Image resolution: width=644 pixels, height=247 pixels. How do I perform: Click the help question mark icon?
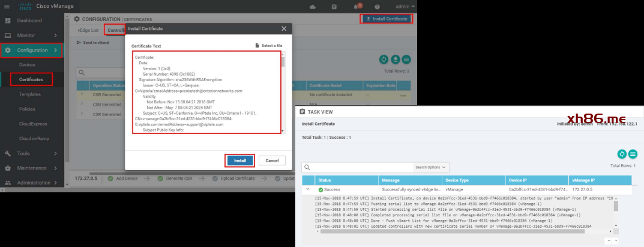(x=378, y=7)
